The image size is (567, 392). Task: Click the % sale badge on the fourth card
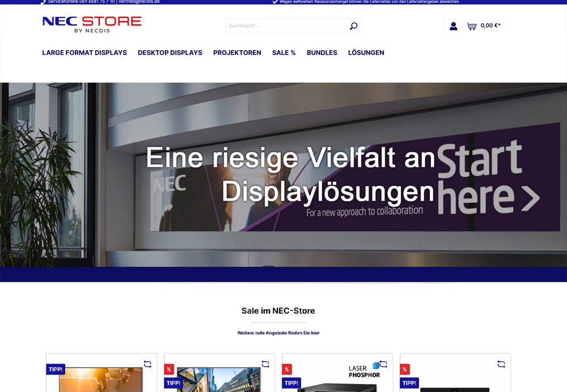pos(405,369)
